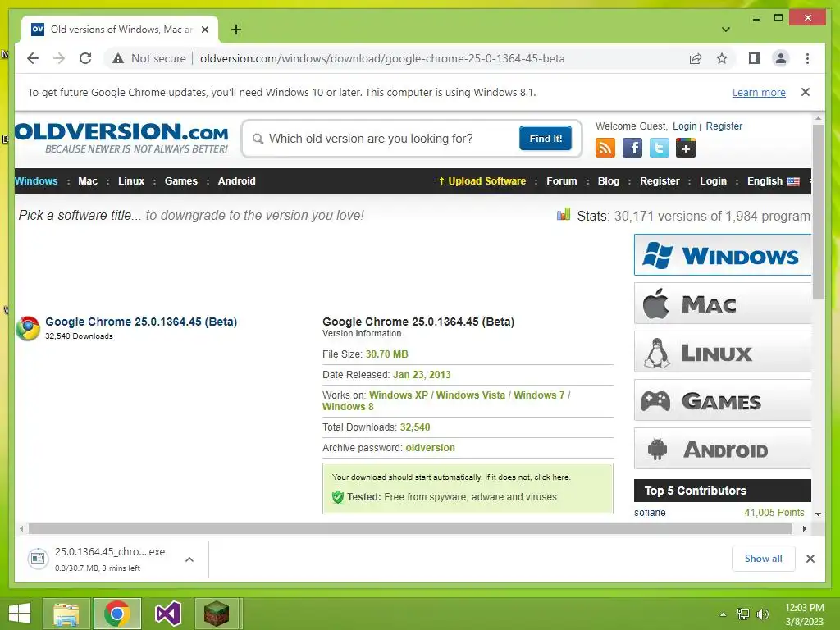Select Mac in the navigation bar
This screenshot has height=630, width=840.
click(x=88, y=181)
